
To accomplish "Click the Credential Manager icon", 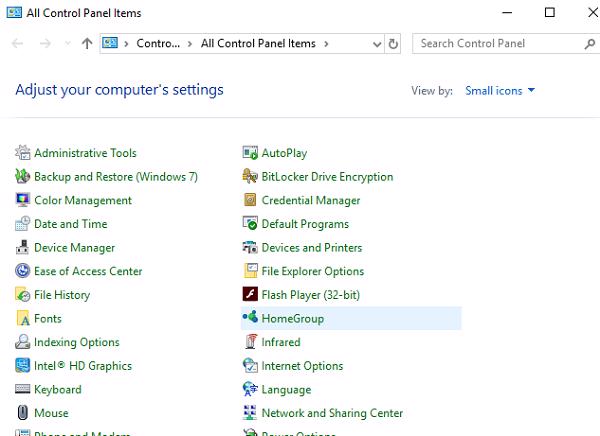I will (251, 200).
